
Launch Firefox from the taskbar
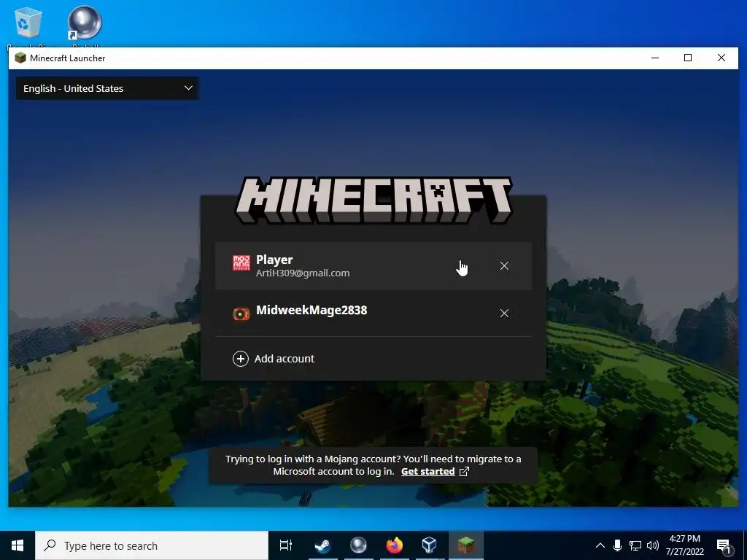395,545
